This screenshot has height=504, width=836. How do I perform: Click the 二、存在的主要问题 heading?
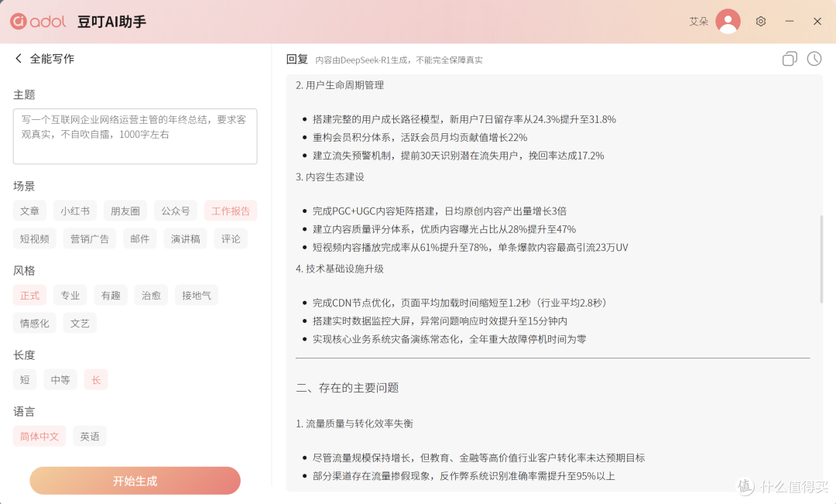347,387
